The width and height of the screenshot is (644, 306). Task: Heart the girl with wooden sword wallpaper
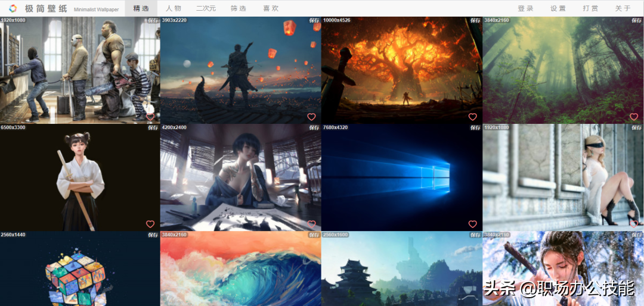150,224
